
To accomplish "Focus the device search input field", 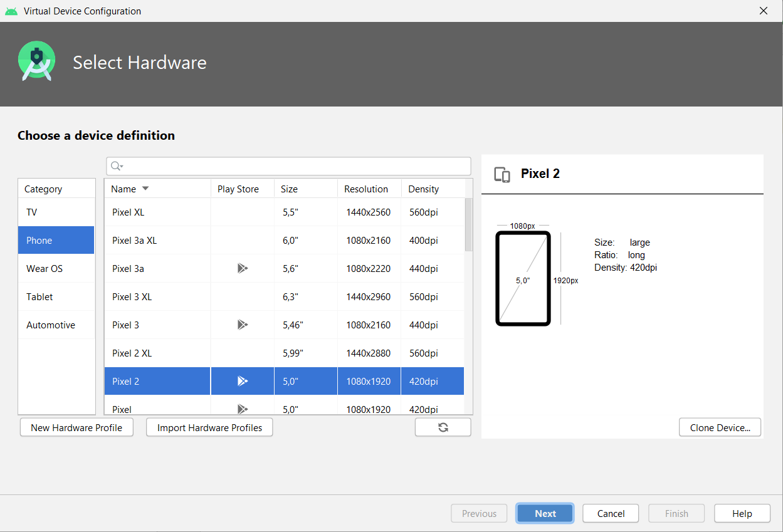I will (x=295, y=166).
